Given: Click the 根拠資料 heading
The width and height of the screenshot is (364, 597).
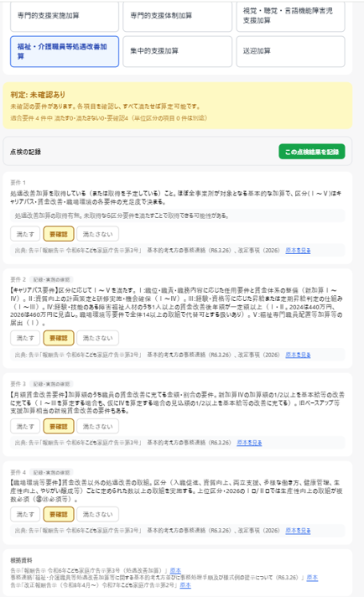Looking at the screenshot, I should (x=21, y=560).
